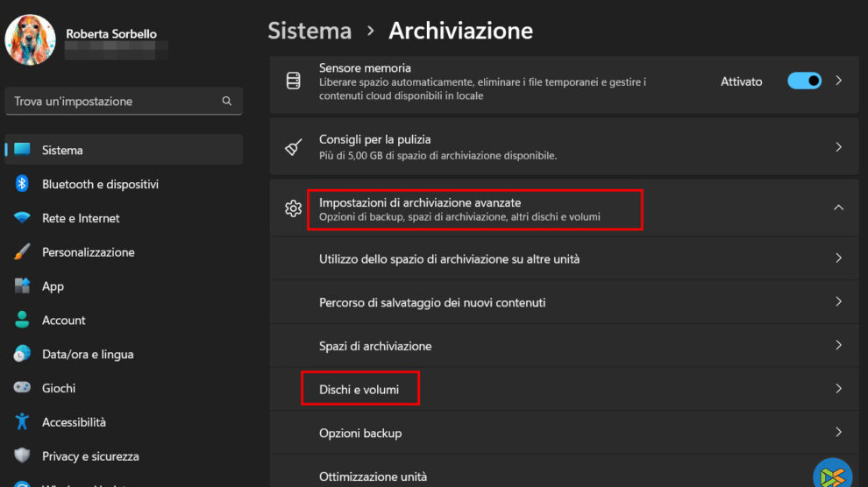Click the Accessibilità person icon

tap(23, 422)
